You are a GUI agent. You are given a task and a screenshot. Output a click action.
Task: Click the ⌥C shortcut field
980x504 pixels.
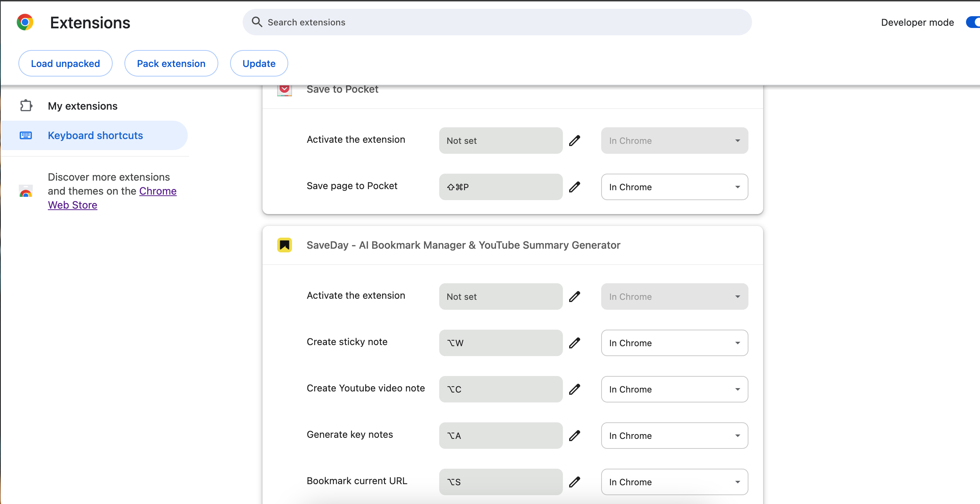tap(501, 389)
